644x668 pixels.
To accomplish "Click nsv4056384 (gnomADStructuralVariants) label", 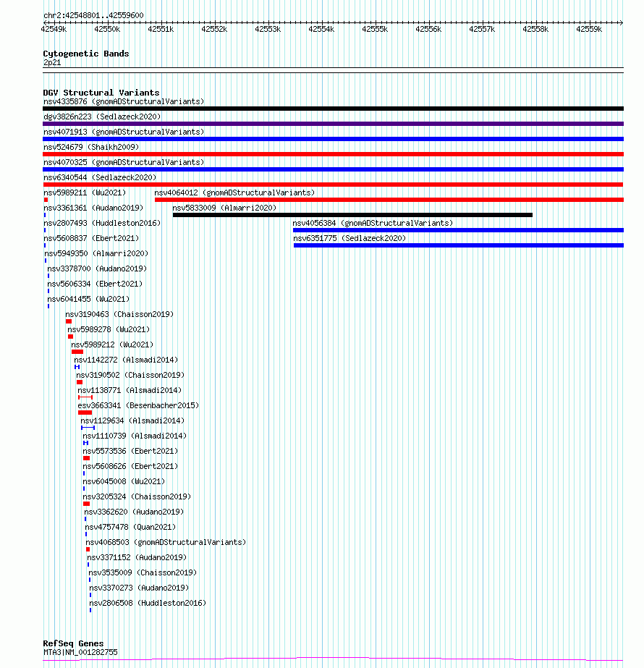I will click(x=373, y=223).
